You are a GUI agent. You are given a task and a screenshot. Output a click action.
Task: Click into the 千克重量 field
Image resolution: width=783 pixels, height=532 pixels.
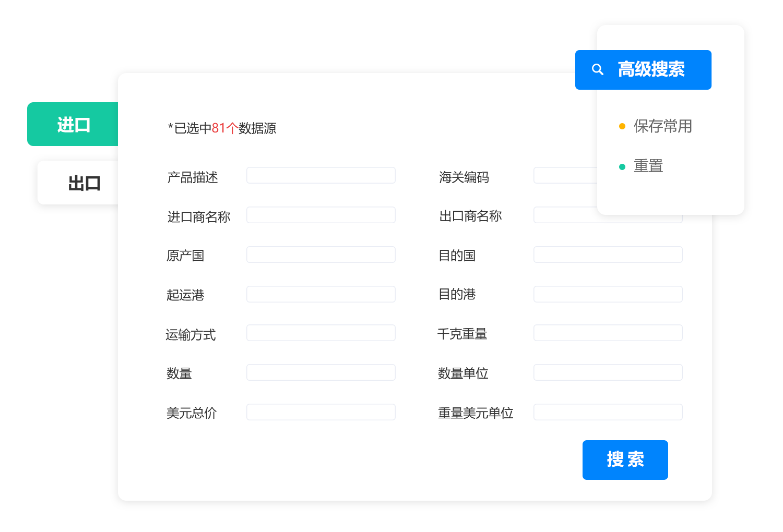608,333
